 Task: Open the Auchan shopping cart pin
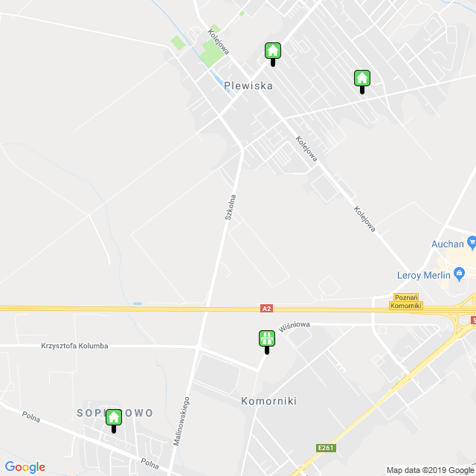[x=472, y=243]
